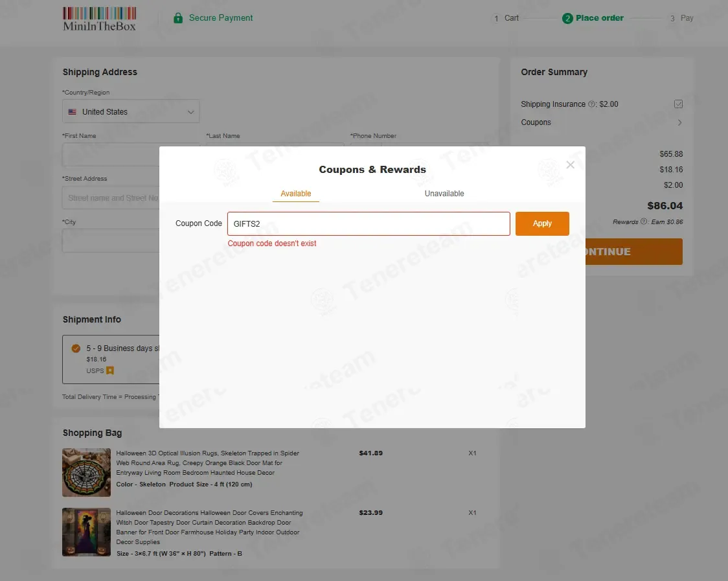Click the $65.88 amount in Order Summary
Screen dimensions: 728x581
click(x=671, y=154)
